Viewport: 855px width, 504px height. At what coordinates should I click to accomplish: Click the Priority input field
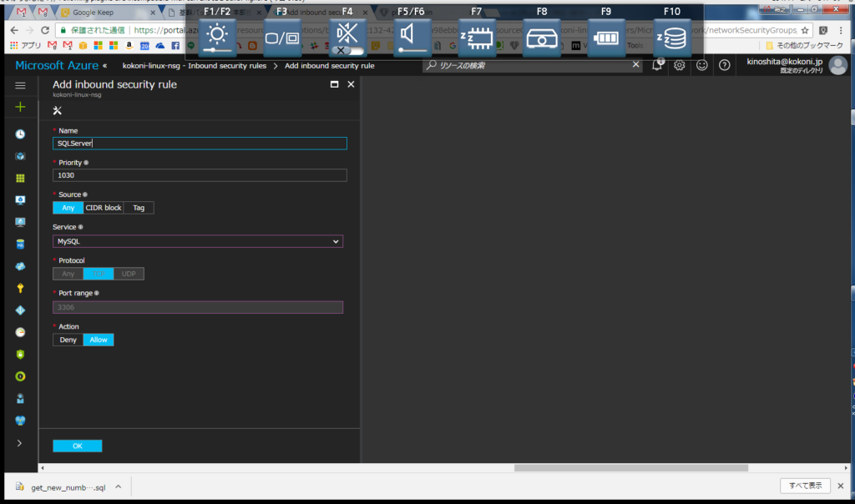199,175
